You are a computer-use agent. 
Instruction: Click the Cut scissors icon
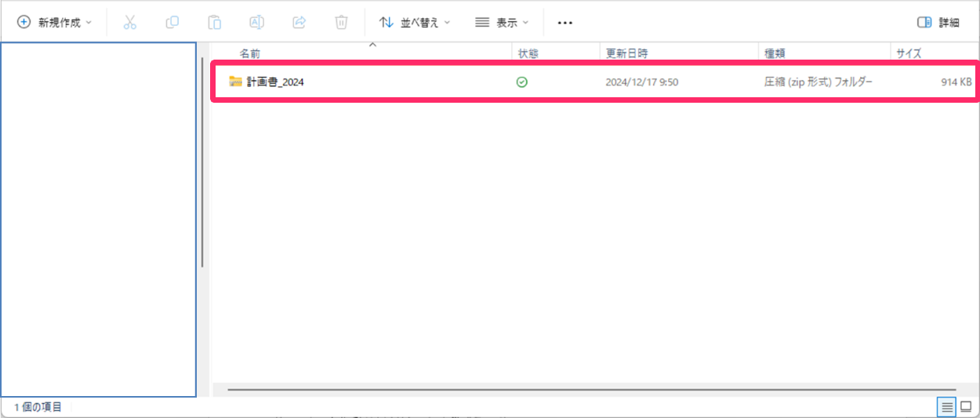(130, 23)
